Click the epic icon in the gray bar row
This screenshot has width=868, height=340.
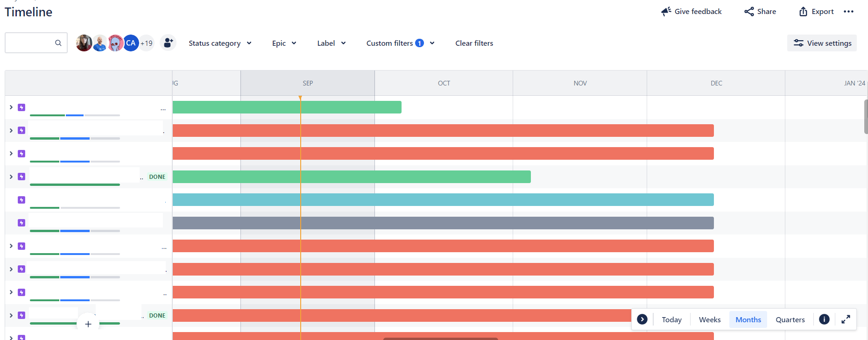pyautogui.click(x=21, y=223)
